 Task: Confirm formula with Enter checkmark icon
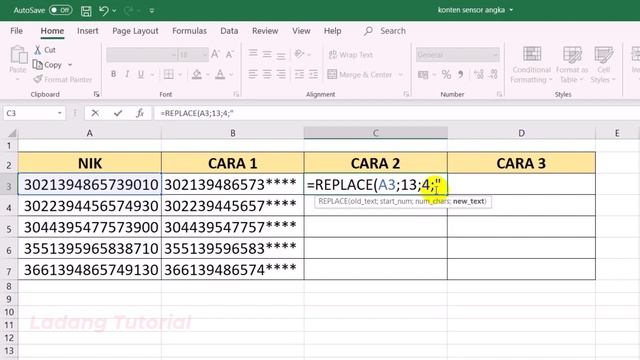(118, 113)
